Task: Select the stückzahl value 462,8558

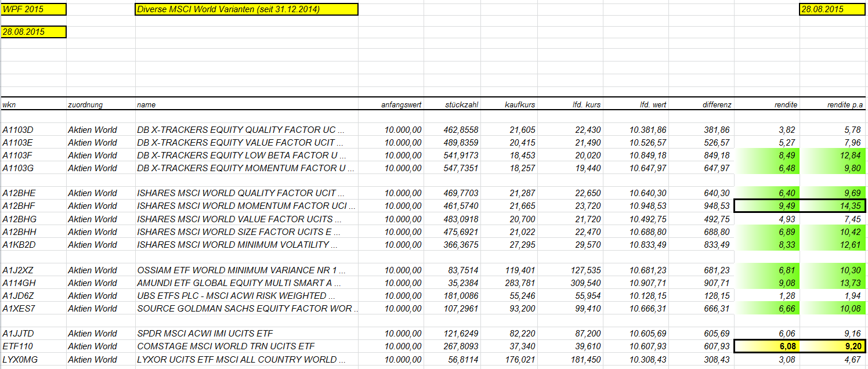Action: point(452,129)
